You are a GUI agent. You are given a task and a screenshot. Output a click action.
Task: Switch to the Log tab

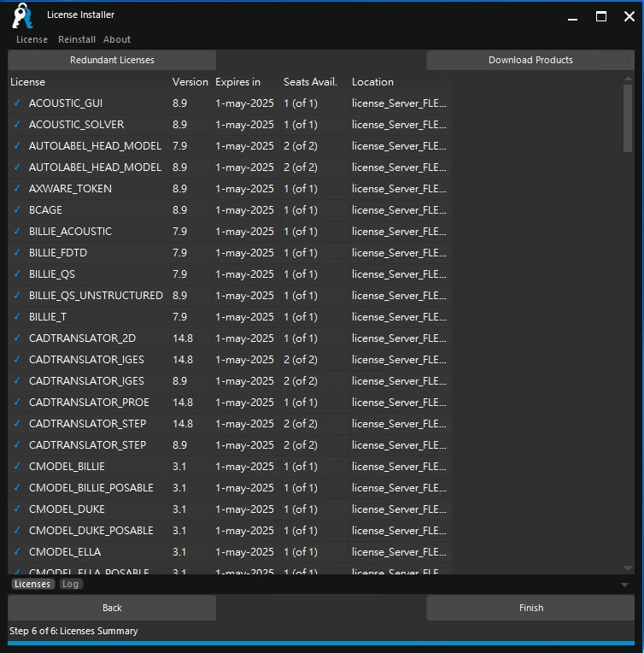coord(71,585)
